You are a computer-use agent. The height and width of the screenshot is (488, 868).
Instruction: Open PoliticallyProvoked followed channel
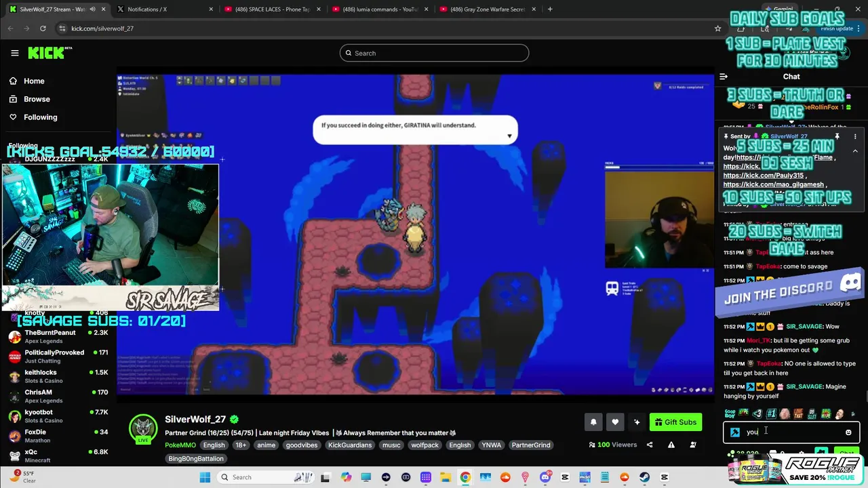(58, 357)
